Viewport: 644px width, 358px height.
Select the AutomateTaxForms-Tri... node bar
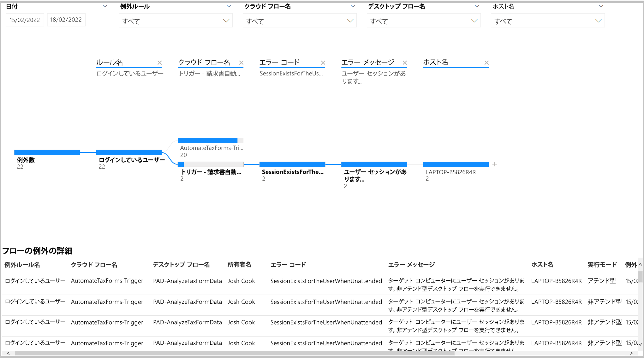pyautogui.click(x=211, y=140)
